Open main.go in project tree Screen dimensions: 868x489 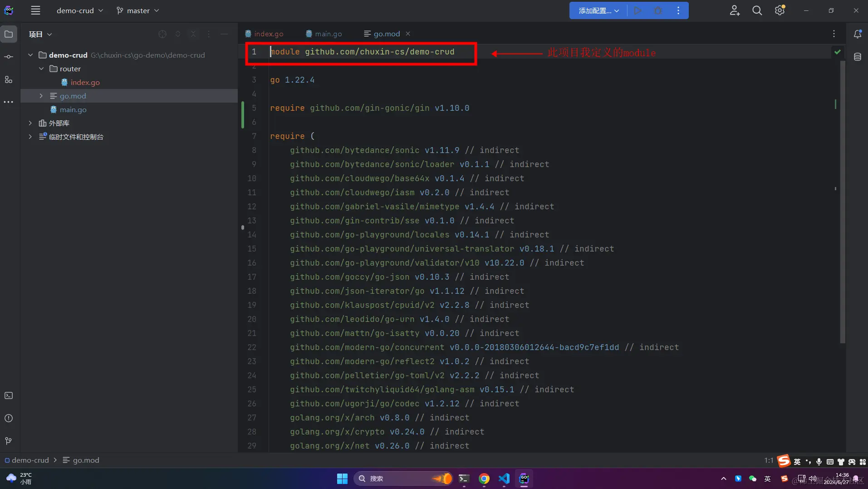tap(73, 109)
